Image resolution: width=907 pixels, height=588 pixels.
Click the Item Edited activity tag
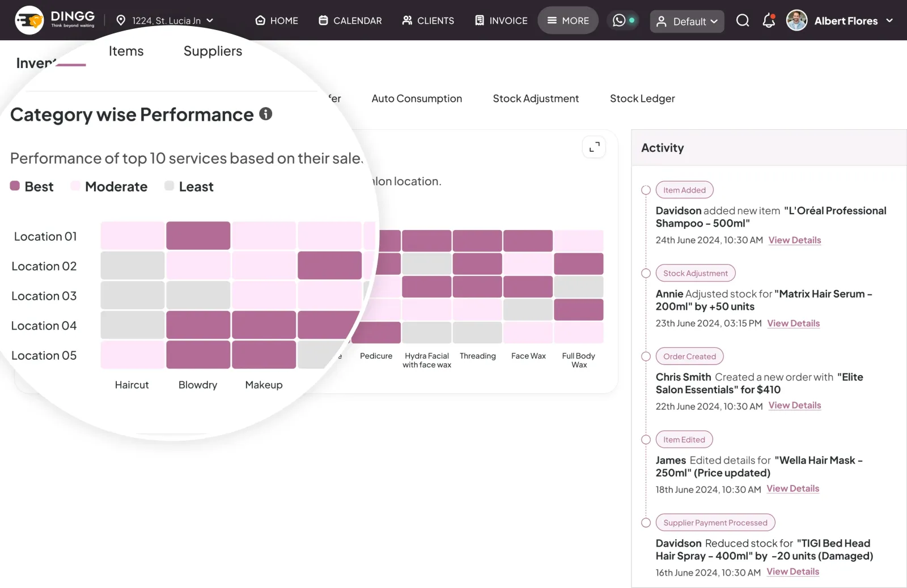(x=684, y=440)
